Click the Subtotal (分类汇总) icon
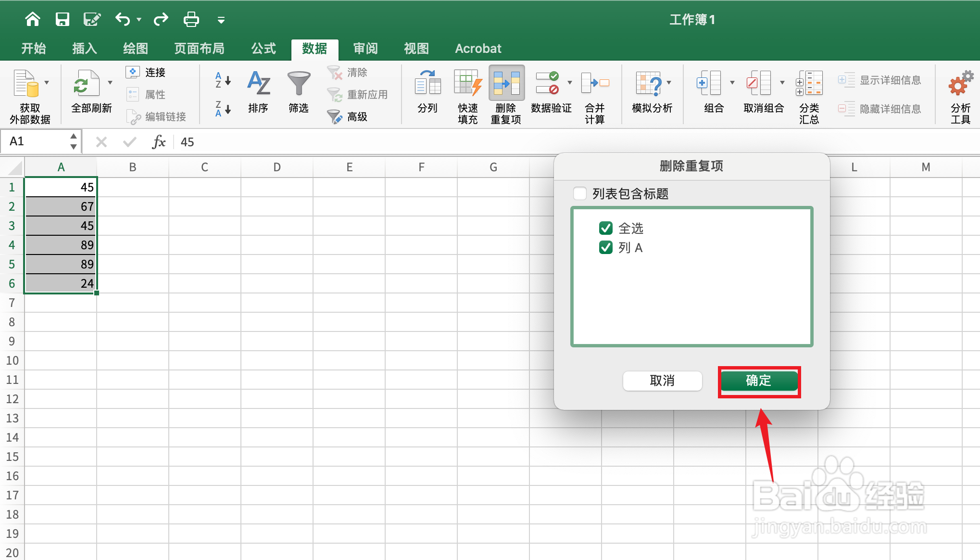 click(x=809, y=84)
